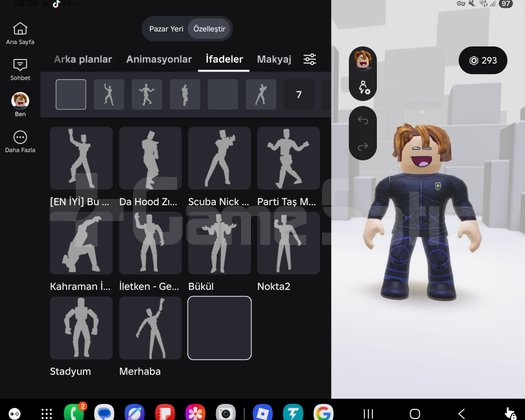The image size is (525, 420).
Task: Click empty highlighted emote tile
Action: [219, 328]
